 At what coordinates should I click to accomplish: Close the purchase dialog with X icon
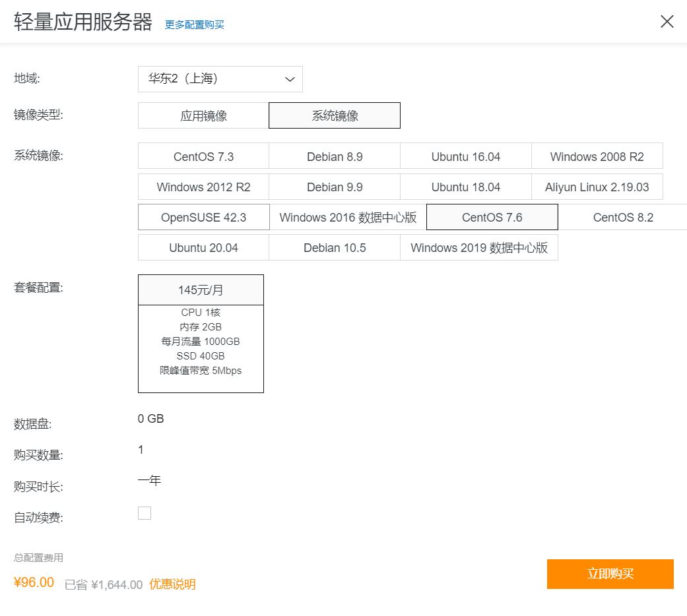[x=667, y=21]
